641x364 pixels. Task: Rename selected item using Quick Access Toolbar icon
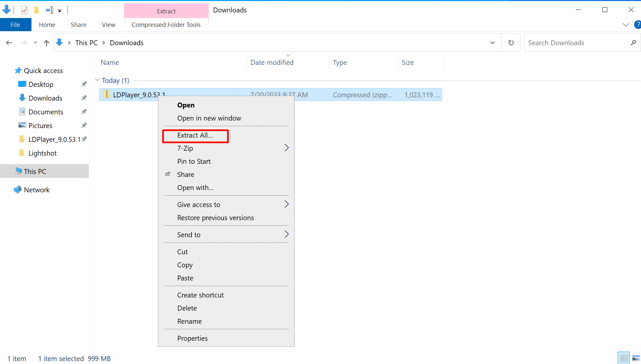[49, 10]
